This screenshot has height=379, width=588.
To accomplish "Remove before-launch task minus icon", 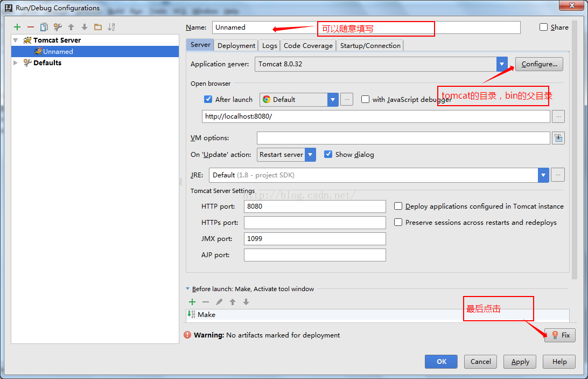I will (x=206, y=302).
